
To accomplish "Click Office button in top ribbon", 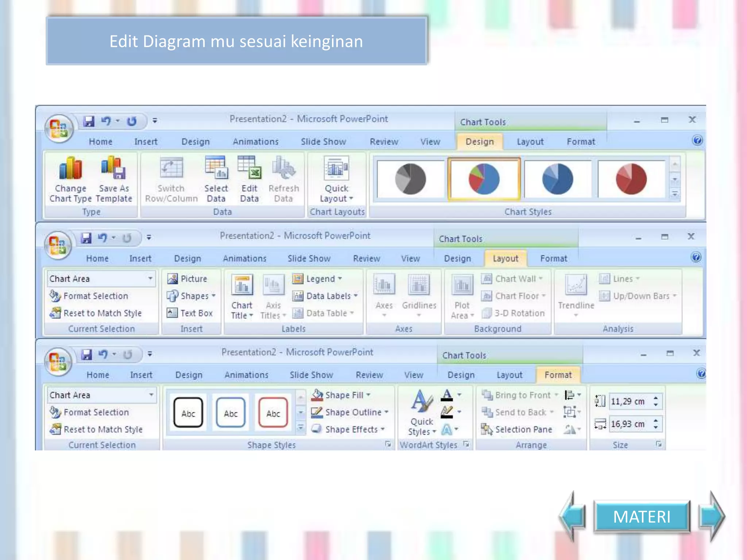I will click(59, 128).
